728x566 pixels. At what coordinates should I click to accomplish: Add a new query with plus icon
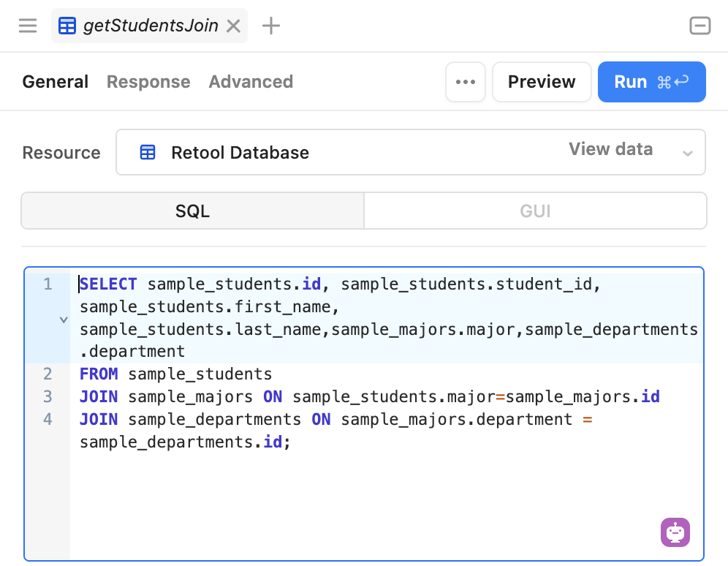click(271, 26)
